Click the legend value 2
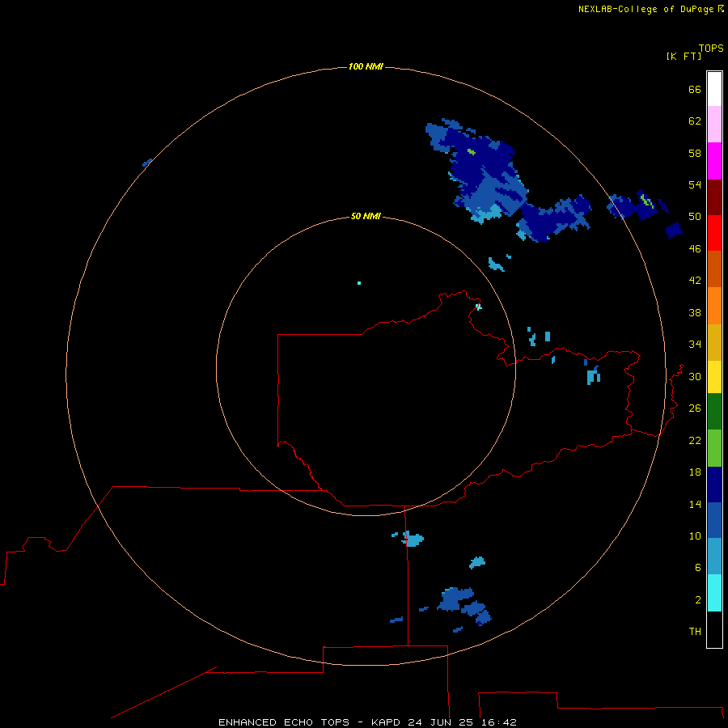This screenshot has width=728, height=728. 698,599
